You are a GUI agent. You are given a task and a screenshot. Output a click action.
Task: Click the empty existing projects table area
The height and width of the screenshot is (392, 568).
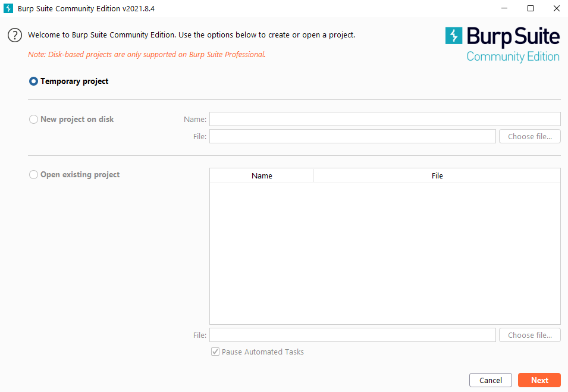[385, 253]
